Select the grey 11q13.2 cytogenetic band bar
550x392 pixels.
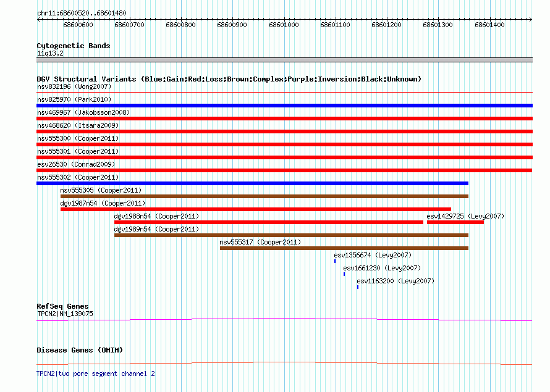(284, 60)
